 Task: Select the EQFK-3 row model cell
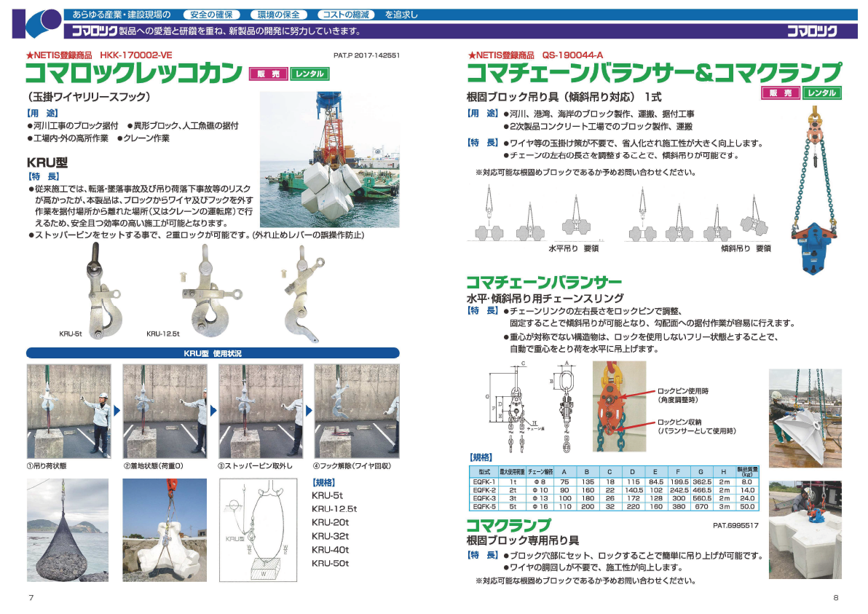(x=484, y=498)
